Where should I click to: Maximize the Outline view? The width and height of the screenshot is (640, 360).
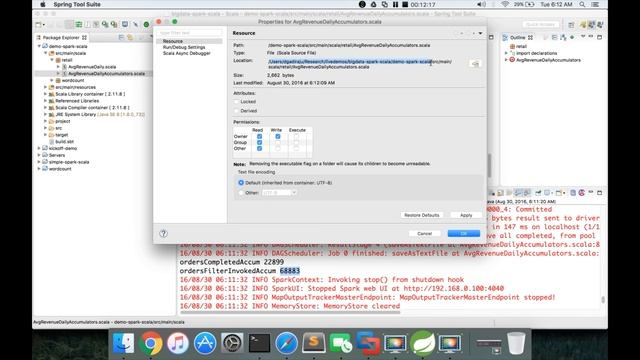point(600,37)
